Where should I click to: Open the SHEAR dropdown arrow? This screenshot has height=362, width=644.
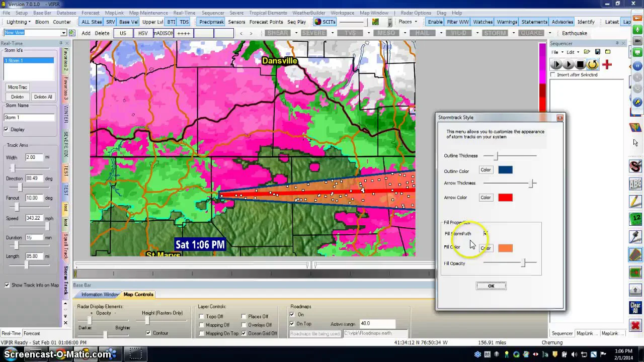point(296,33)
